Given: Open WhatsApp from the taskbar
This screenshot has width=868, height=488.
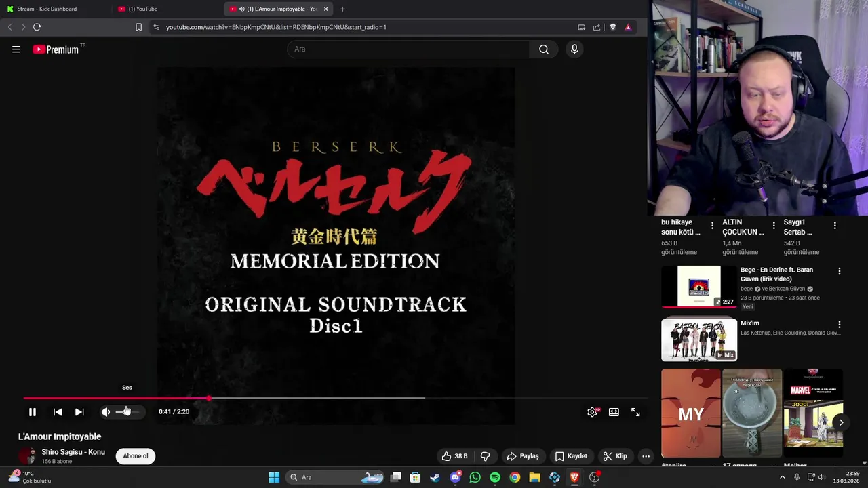Looking at the screenshot, I should [475, 477].
